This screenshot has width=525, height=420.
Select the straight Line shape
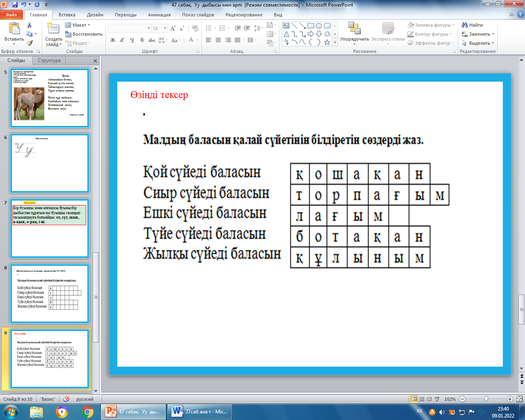pyautogui.click(x=294, y=26)
